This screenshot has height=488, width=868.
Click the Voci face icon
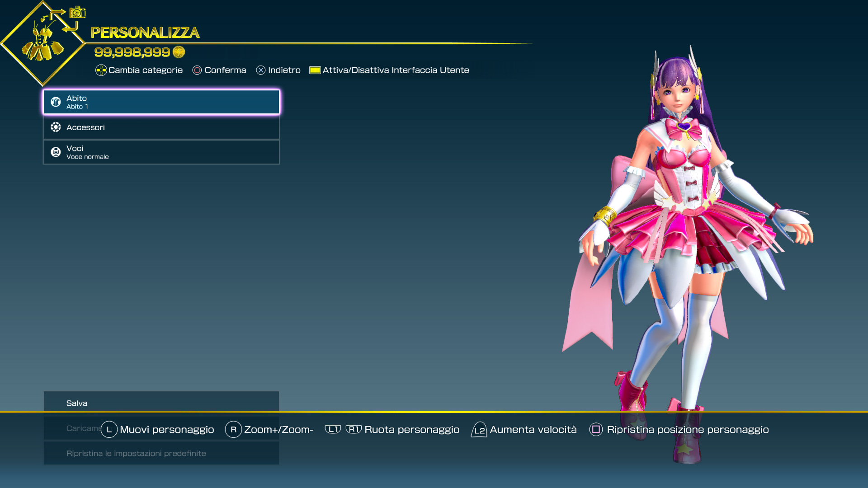[x=56, y=152]
